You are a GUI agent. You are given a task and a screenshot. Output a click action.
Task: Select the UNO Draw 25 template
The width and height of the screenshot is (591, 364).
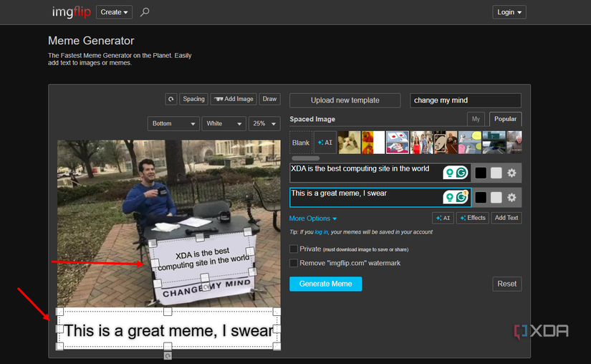(446, 143)
